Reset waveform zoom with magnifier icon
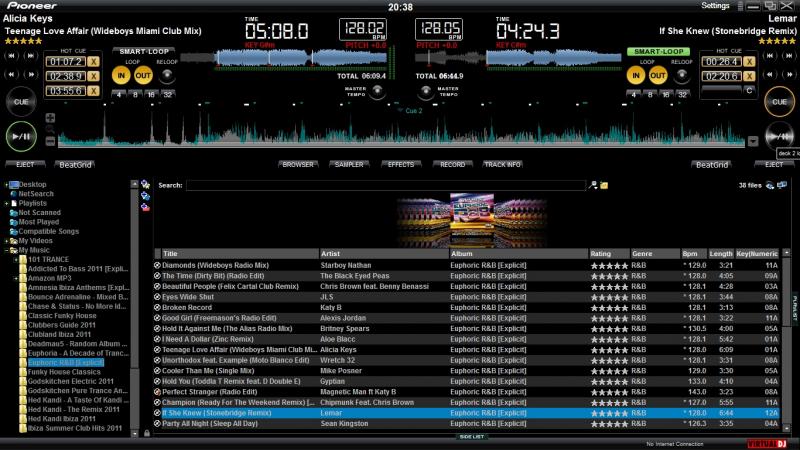 (x=50, y=130)
